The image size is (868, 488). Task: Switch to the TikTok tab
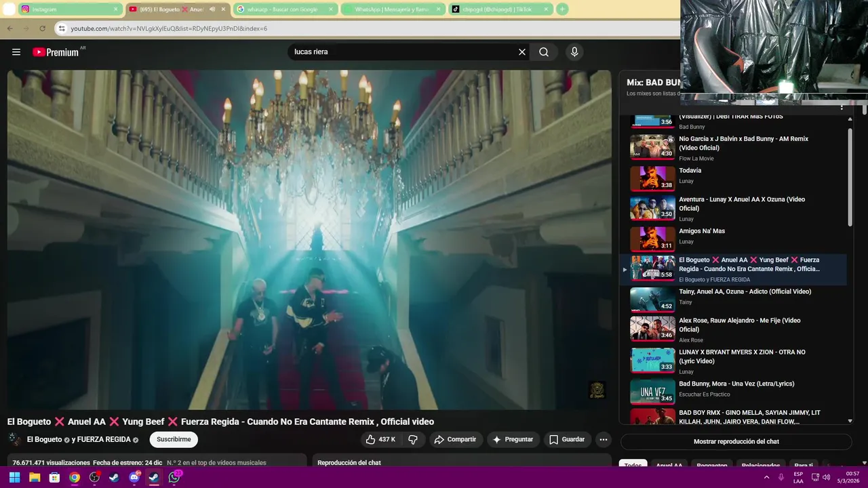(x=500, y=9)
